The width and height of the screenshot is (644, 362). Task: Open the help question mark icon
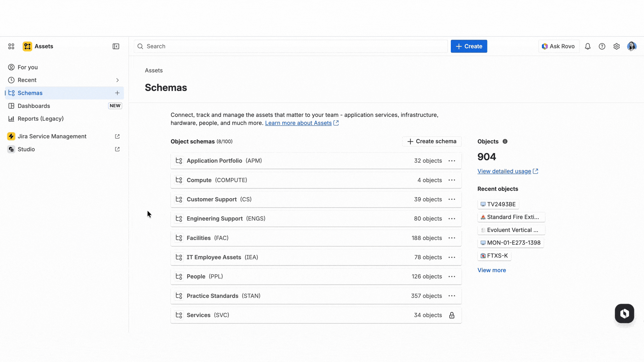pyautogui.click(x=602, y=46)
